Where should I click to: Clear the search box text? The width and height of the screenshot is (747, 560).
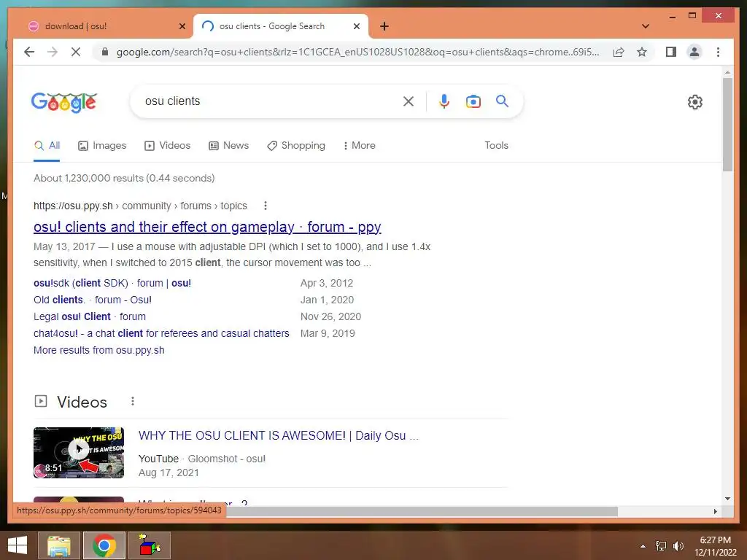(409, 101)
